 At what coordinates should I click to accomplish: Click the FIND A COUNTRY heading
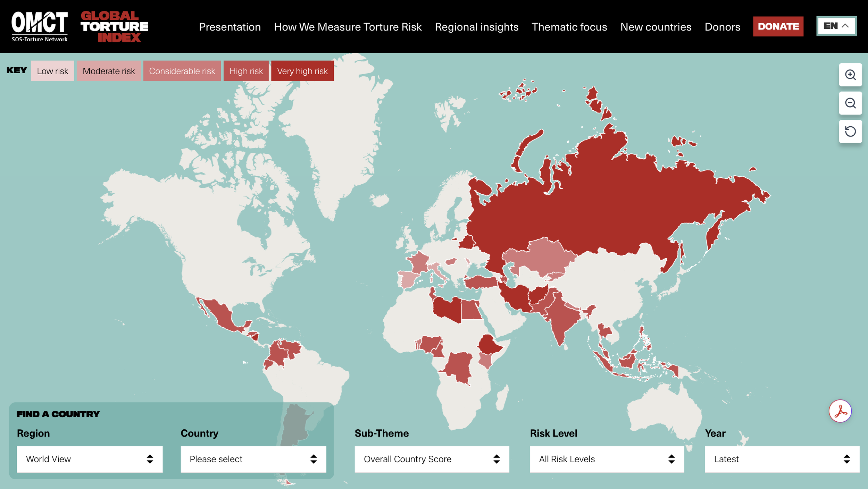58,414
